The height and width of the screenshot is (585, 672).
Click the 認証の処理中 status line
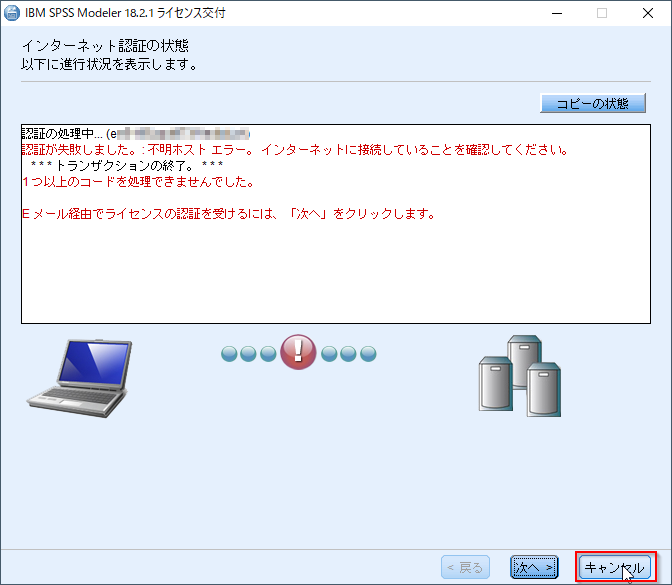[135, 134]
